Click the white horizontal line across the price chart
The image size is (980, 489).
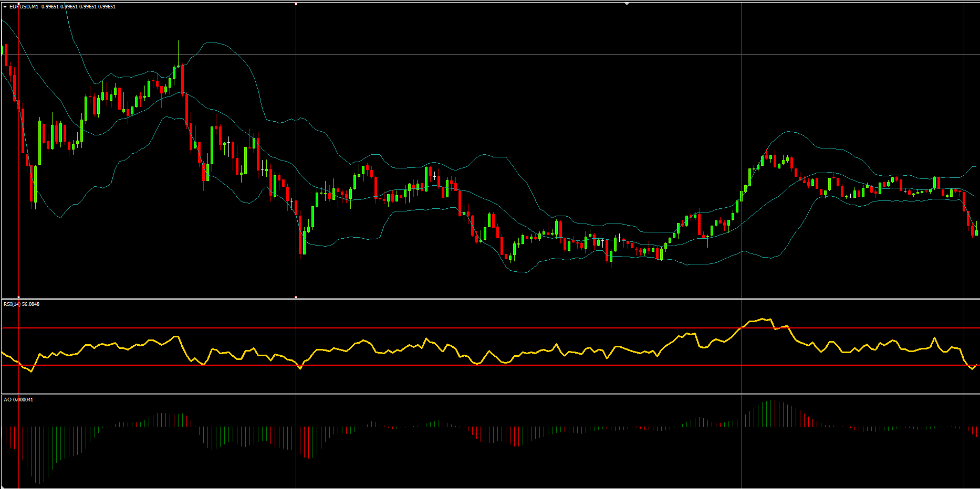click(x=491, y=55)
